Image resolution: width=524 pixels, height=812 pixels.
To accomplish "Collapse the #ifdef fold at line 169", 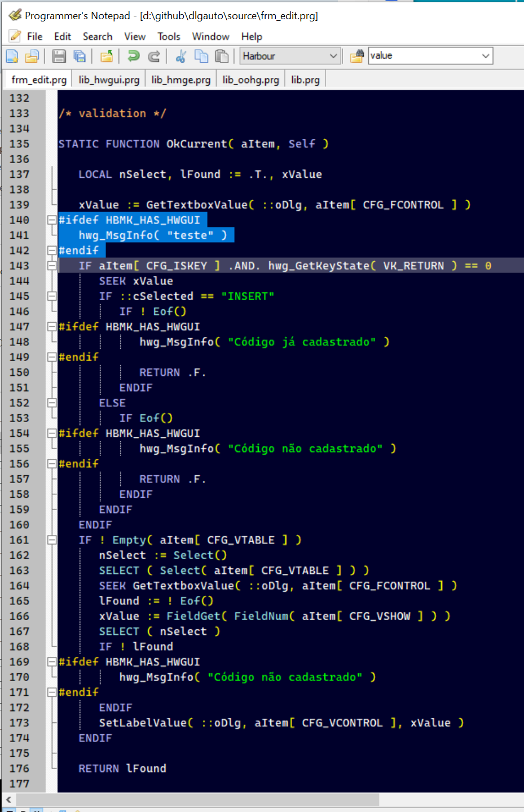I will click(x=52, y=661).
